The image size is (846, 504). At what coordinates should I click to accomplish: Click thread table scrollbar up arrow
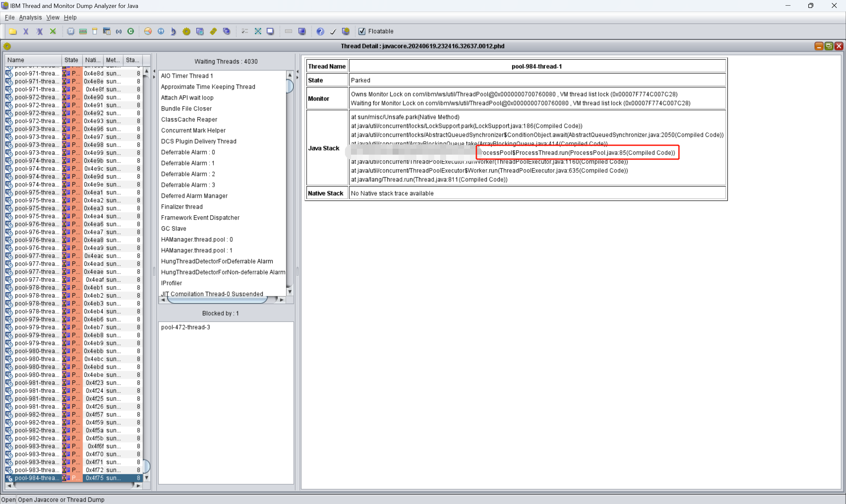tap(147, 71)
